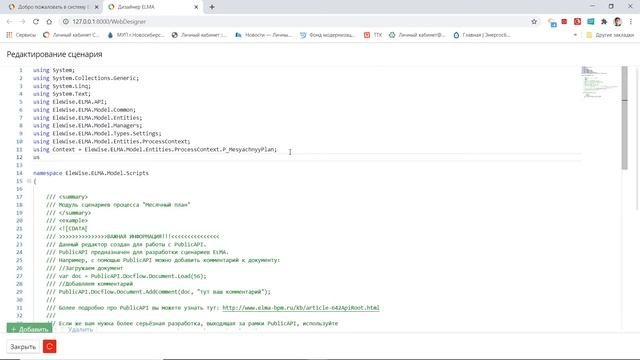This screenshot has width=640, height=360.
Task: Click the 'namespace EleWise.ELMA.Model.Scripts' line
Action: pyautogui.click(x=91, y=173)
